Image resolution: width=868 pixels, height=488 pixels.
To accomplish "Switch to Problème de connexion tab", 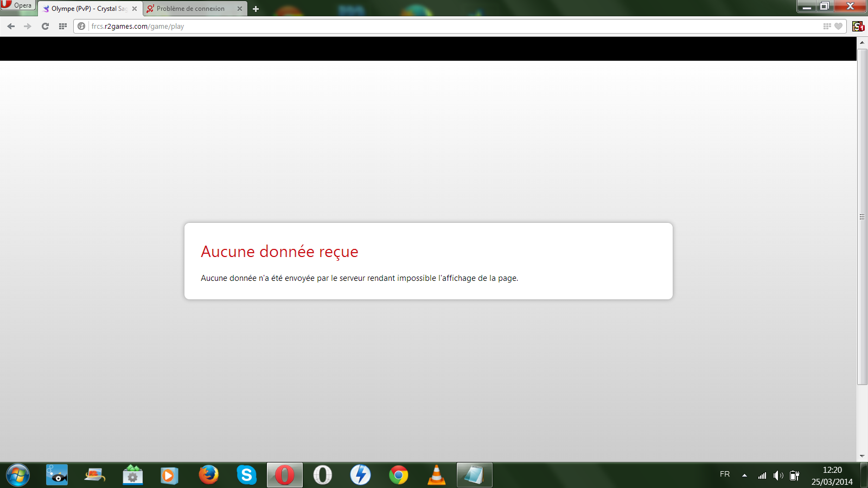I will (x=190, y=9).
